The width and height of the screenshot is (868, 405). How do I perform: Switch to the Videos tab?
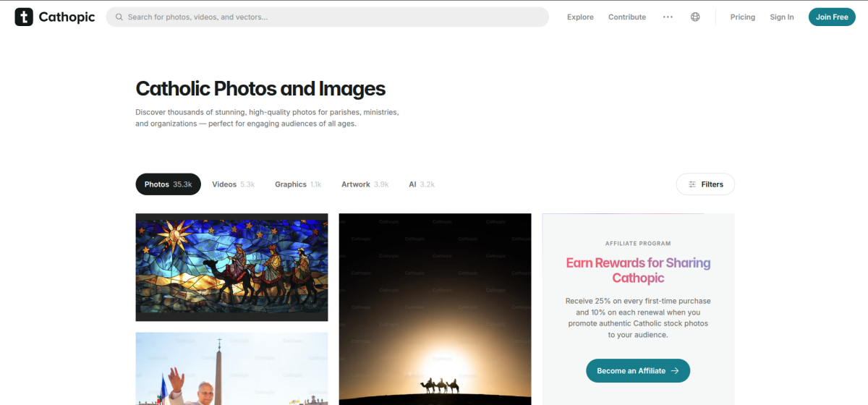[233, 184]
